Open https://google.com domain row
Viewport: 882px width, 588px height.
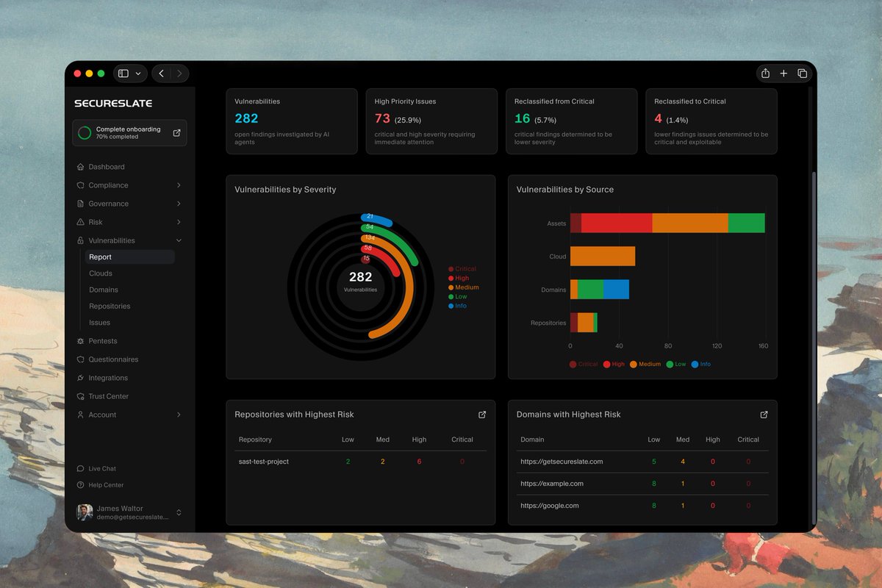pos(642,506)
